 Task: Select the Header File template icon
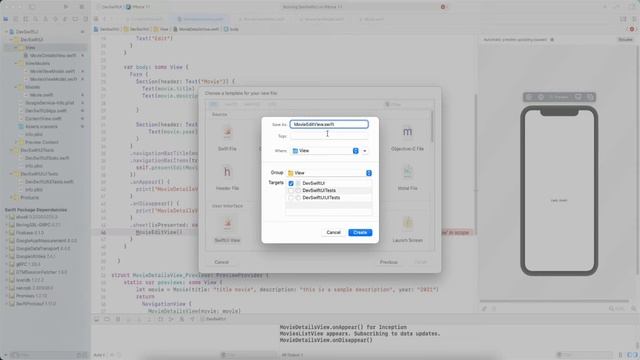(227, 172)
